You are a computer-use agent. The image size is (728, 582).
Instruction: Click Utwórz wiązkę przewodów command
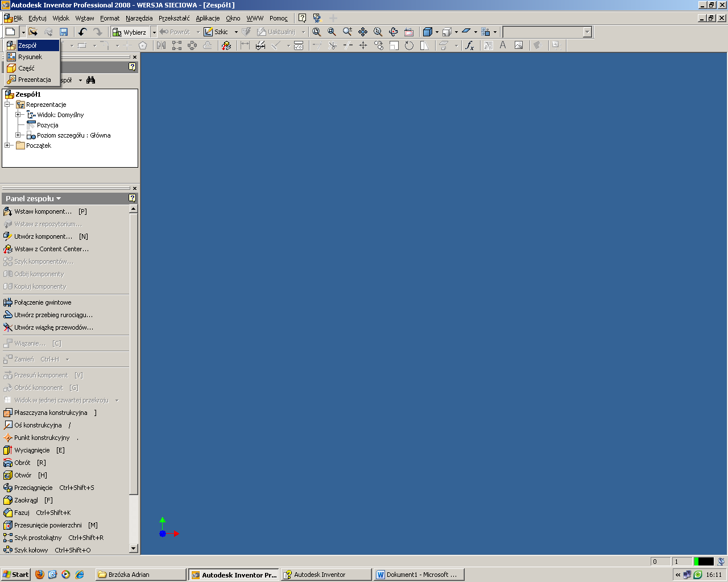(48, 327)
